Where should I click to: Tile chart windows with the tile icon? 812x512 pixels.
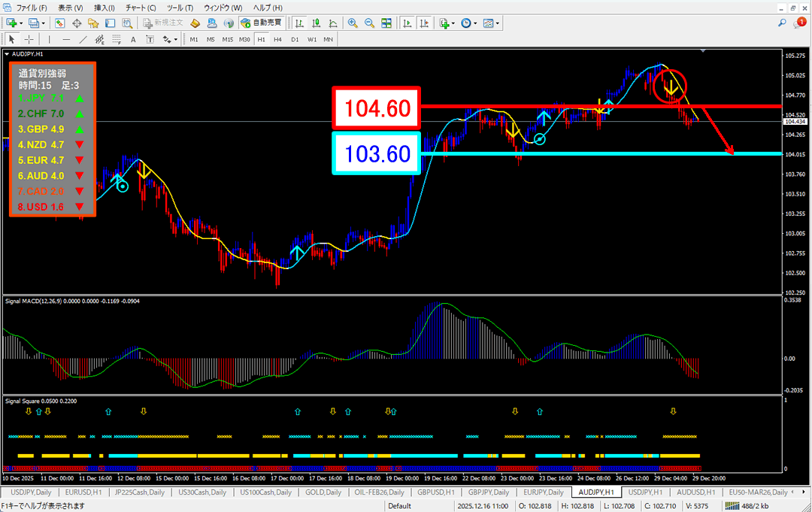(386, 23)
